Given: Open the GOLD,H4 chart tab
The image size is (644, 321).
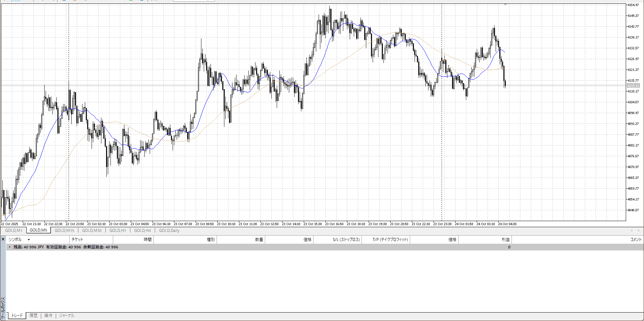Looking at the screenshot, I should (x=142, y=231).
